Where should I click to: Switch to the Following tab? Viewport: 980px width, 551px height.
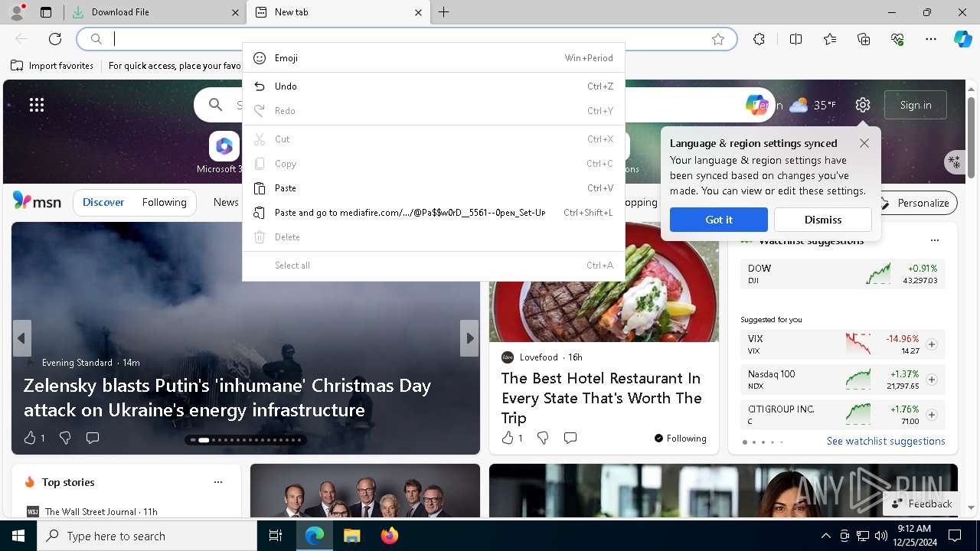click(165, 203)
